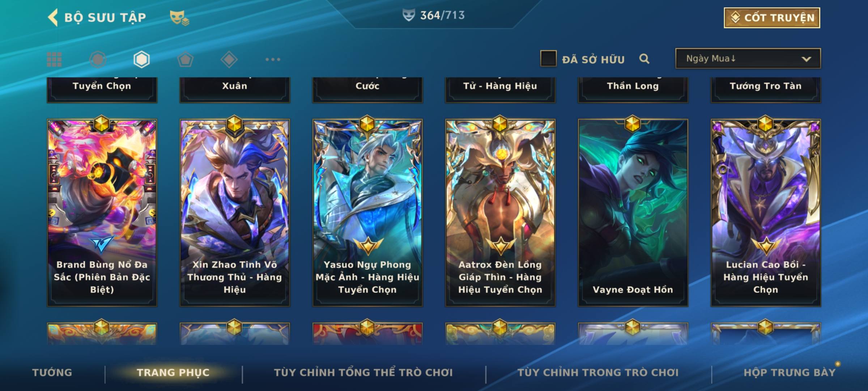Go back using the Bộ Sưu Tập arrow

click(53, 17)
